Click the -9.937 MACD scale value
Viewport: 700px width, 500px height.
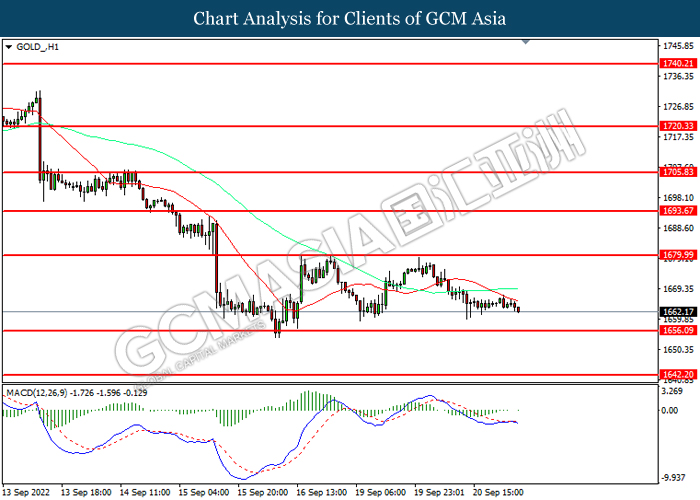point(673,478)
